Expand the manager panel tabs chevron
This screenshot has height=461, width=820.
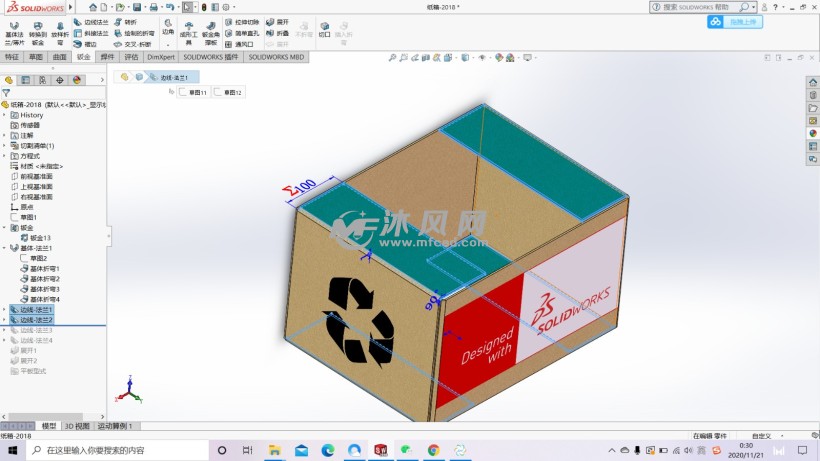pos(102,80)
